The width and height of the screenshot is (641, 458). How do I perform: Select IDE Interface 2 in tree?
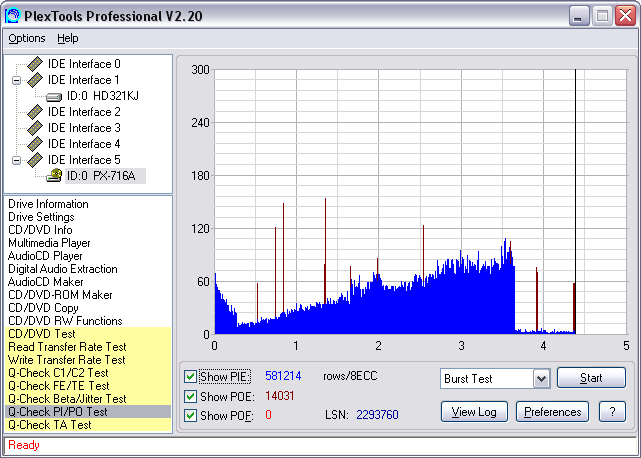point(84,112)
